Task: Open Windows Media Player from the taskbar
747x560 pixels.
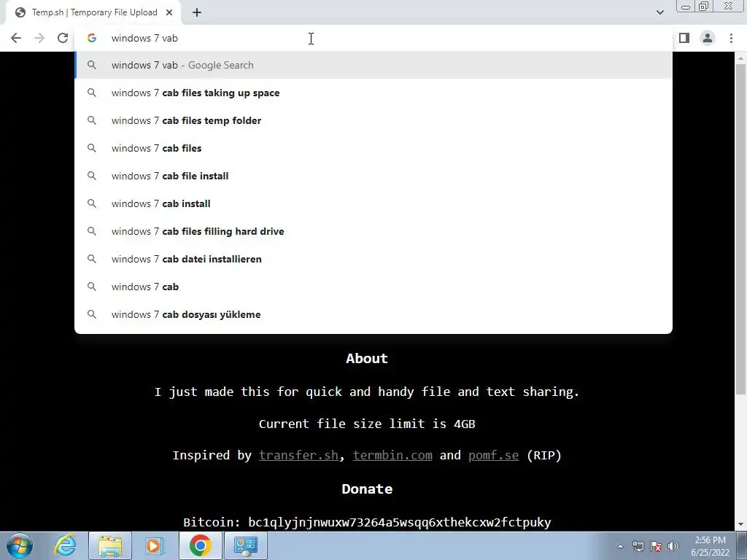Action: tap(154, 545)
